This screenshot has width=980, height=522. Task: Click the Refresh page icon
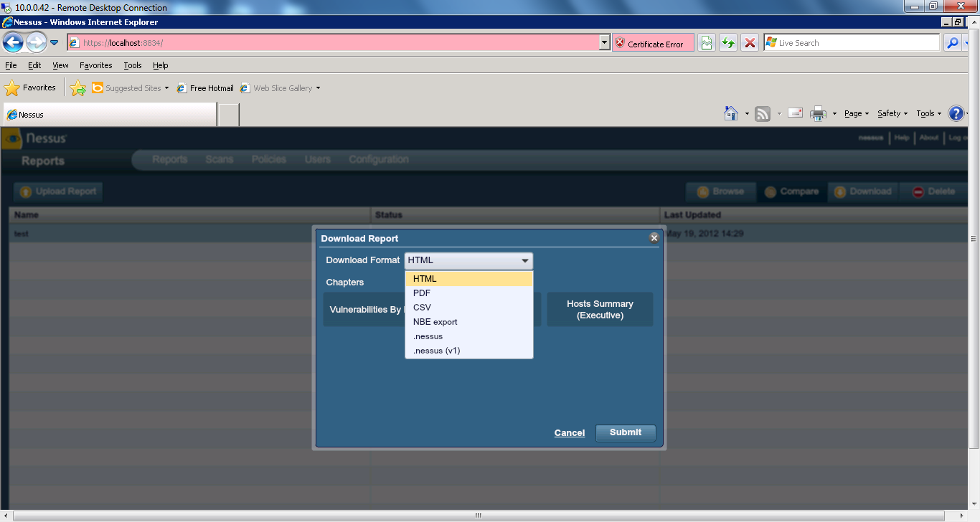(728, 43)
